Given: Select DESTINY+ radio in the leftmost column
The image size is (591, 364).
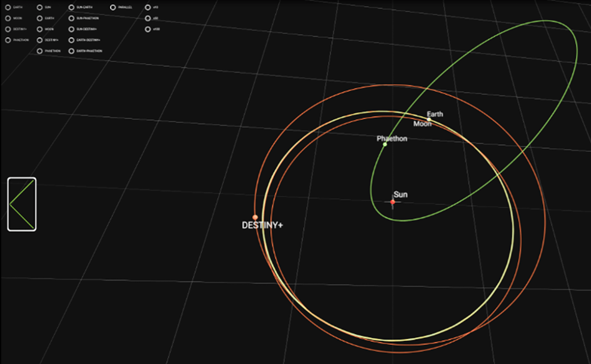Looking at the screenshot, I should (8, 29).
